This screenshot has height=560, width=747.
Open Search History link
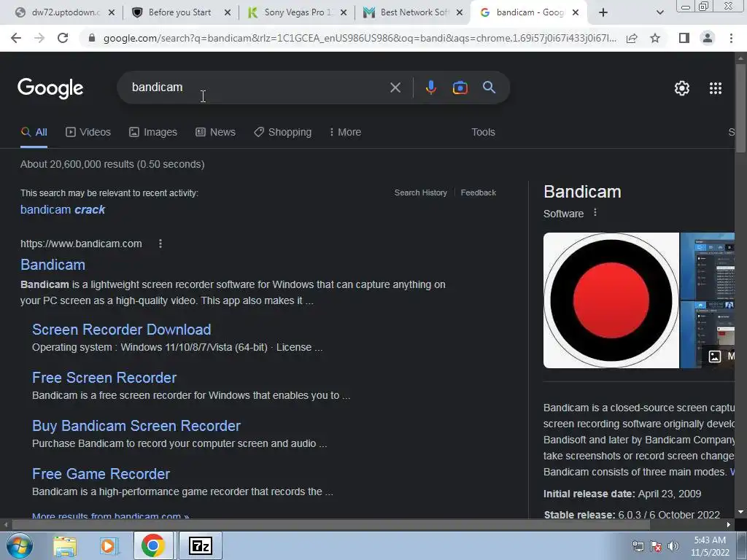click(x=421, y=192)
